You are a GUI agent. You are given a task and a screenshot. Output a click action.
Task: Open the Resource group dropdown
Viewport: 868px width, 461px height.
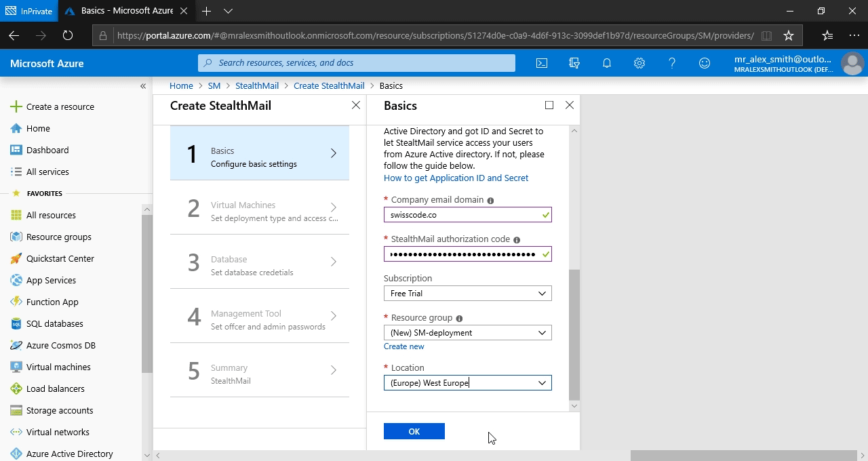[x=467, y=333]
